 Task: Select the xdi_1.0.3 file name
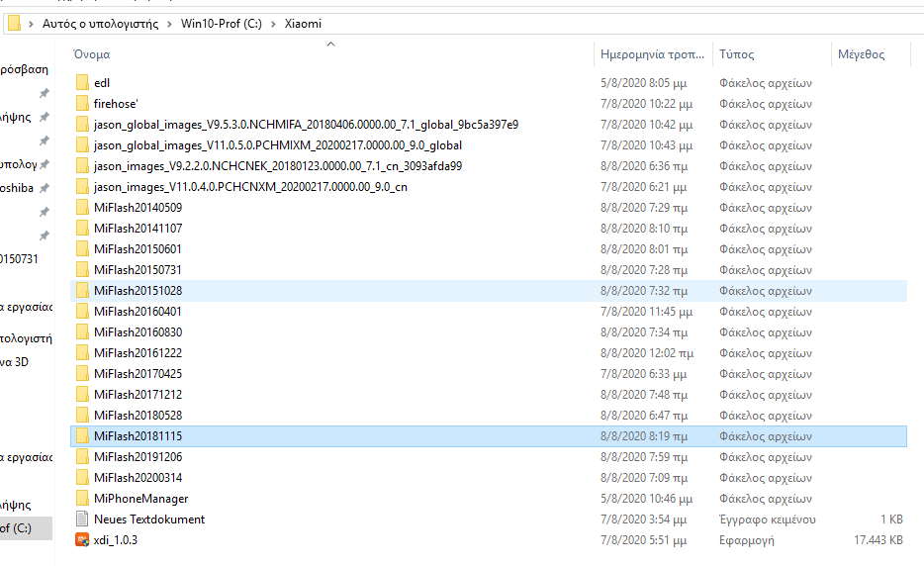pyautogui.click(x=116, y=540)
